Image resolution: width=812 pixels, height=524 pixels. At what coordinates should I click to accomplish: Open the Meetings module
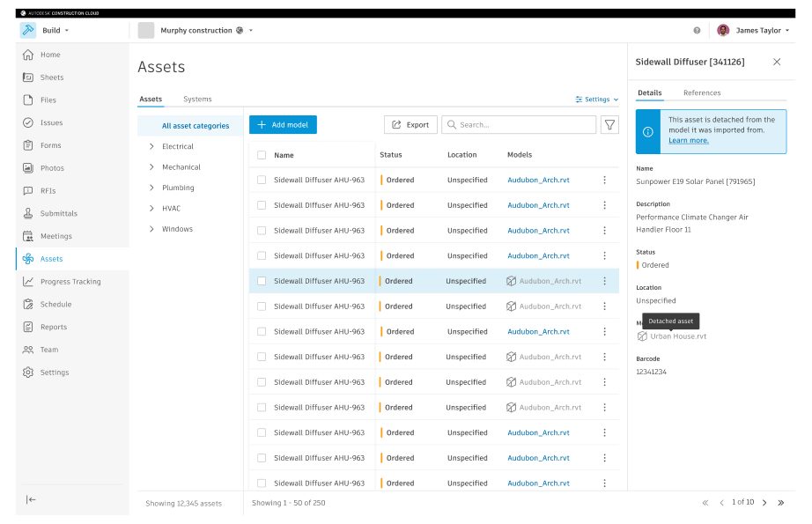(x=55, y=236)
